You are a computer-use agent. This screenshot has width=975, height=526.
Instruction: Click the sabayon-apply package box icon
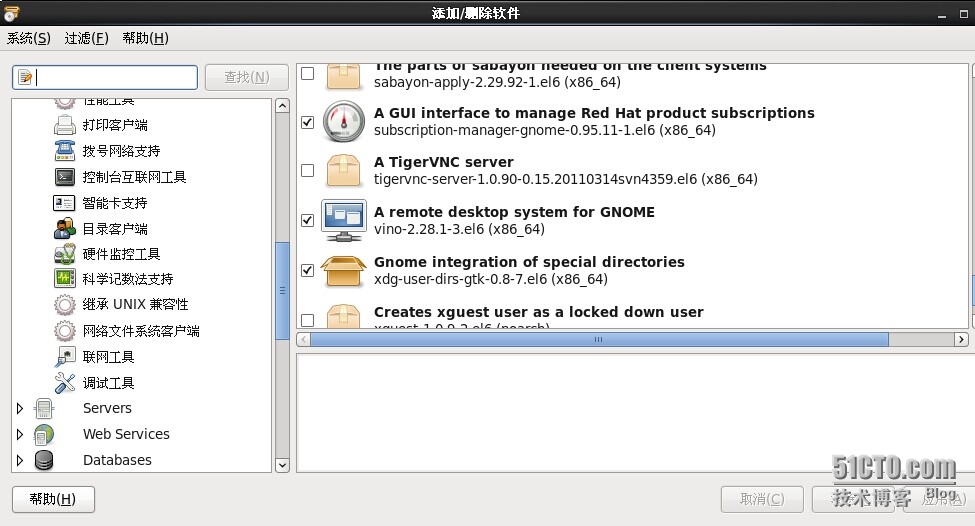click(x=343, y=77)
